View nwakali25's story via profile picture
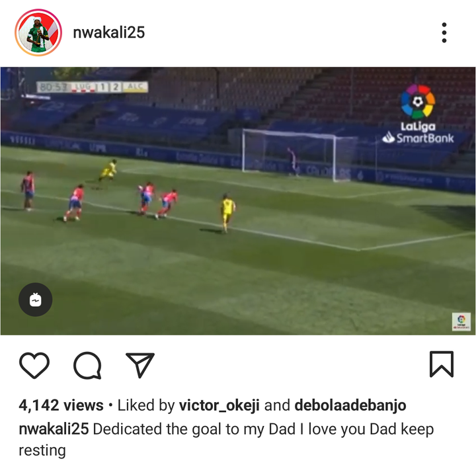The image size is (476, 463). 38,32
